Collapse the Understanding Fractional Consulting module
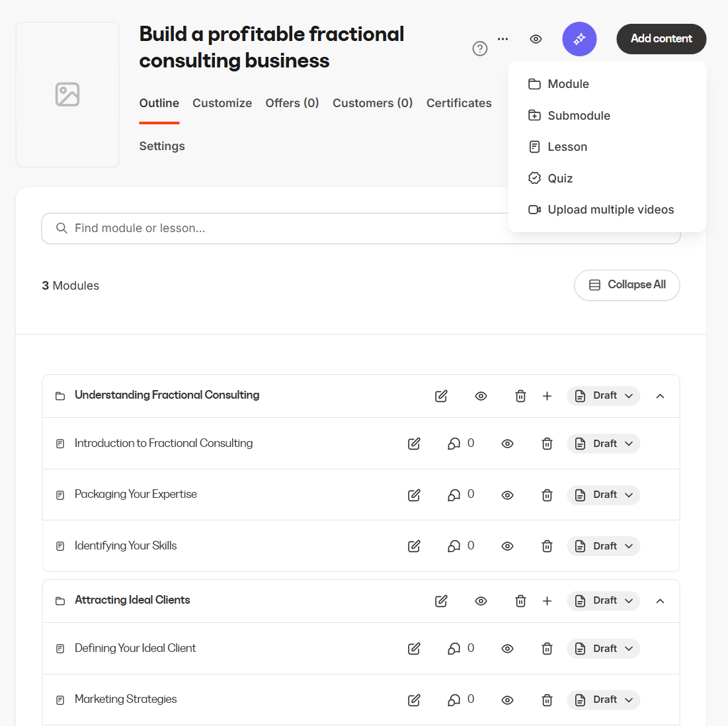The image size is (728, 726). [660, 396]
